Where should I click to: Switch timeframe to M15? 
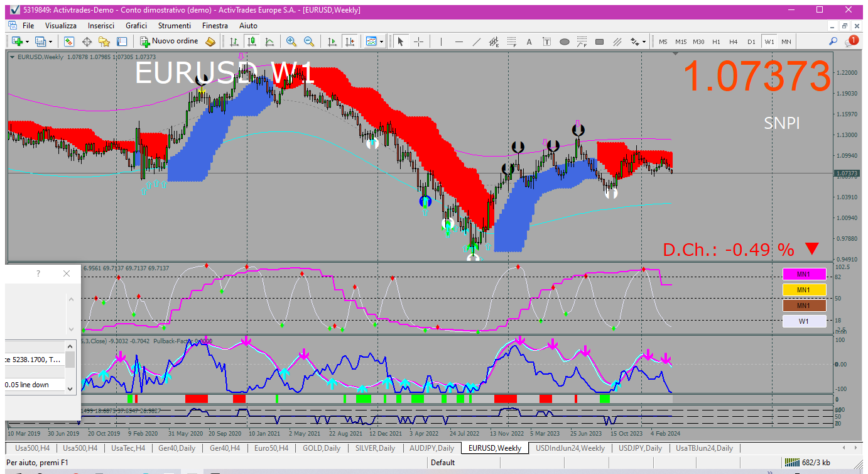point(681,41)
